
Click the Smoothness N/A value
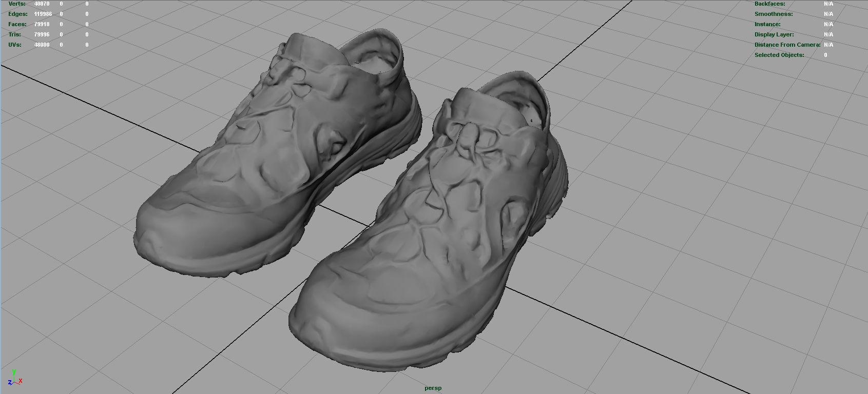[x=828, y=14]
